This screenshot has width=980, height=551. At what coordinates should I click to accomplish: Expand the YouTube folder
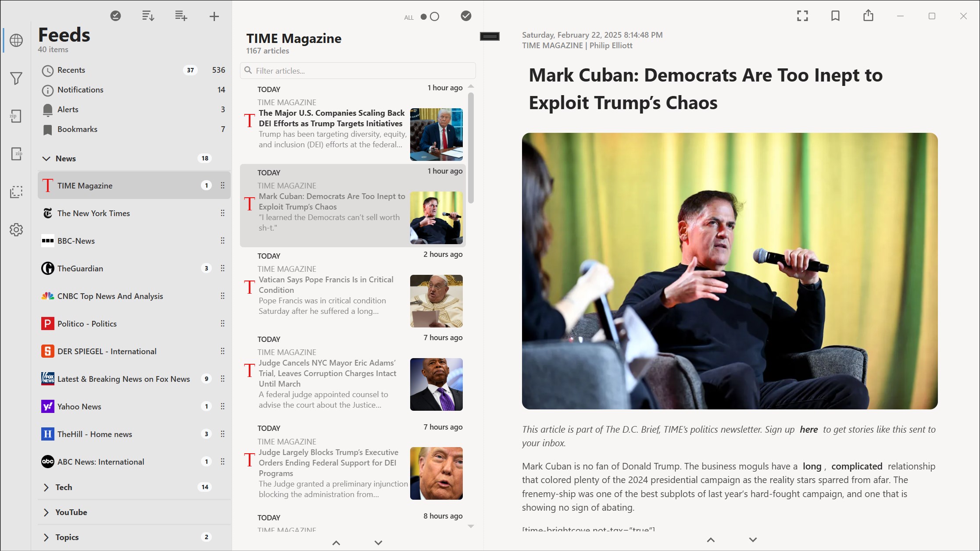coord(46,512)
